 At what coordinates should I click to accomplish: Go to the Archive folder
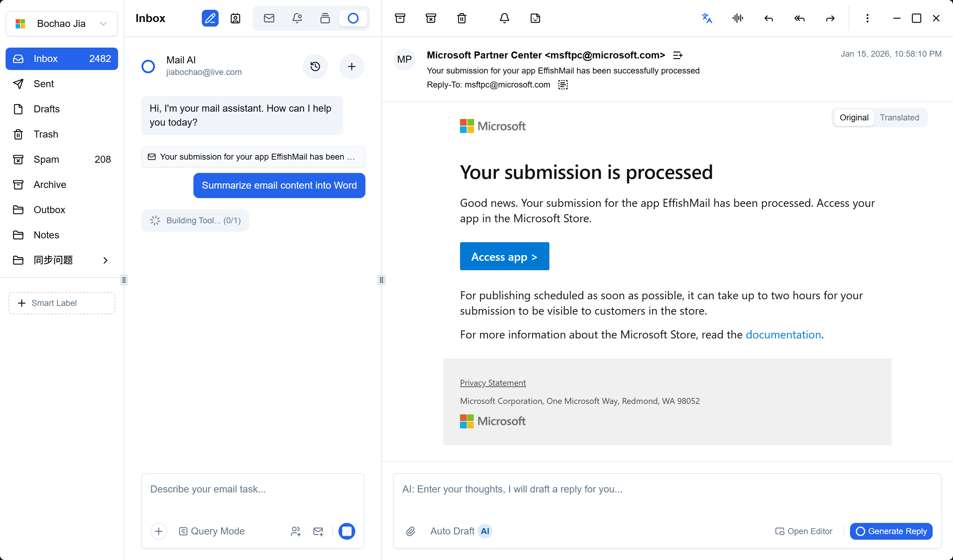pyautogui.click(x=49, y=184)
